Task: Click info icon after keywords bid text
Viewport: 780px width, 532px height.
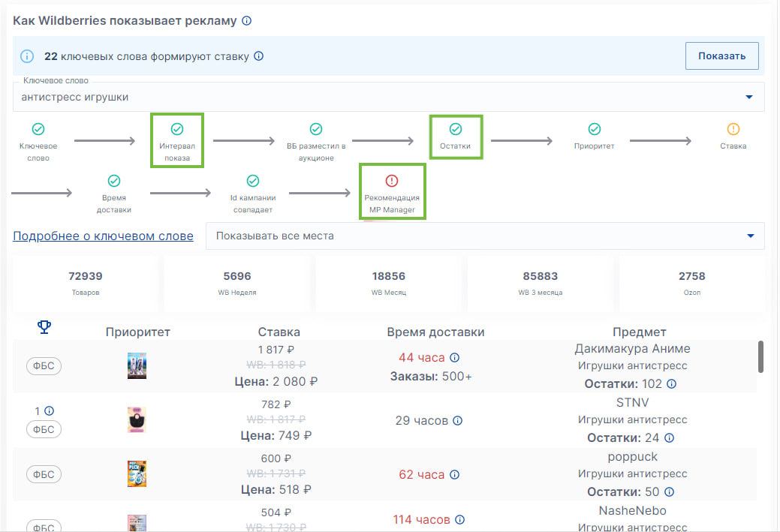Action: pyautogui.click(x=258, y=56)
